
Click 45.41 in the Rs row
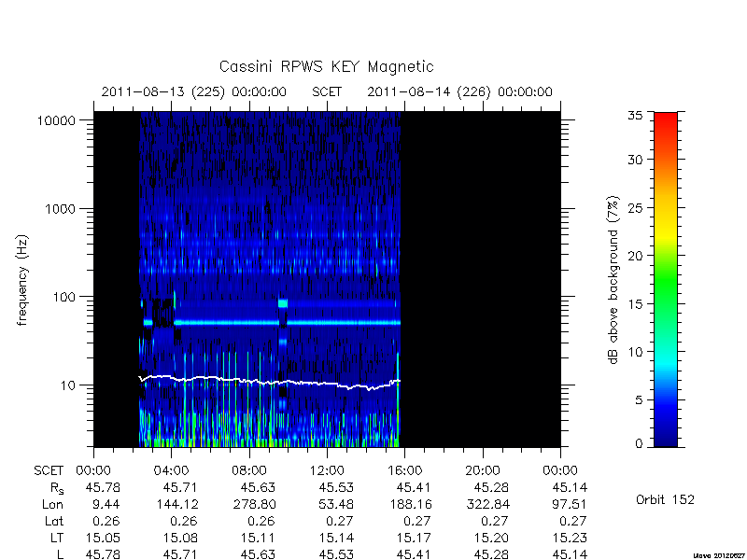414,487
